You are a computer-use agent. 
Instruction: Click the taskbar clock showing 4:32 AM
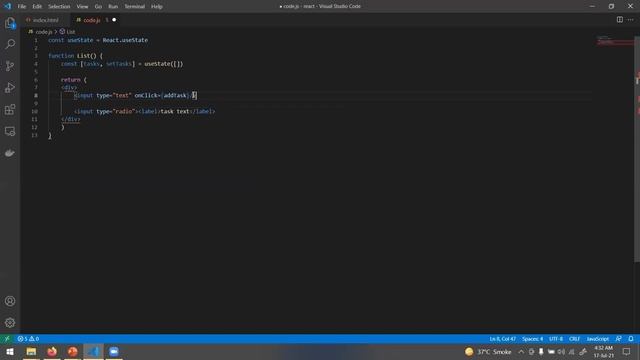tap(604, 352)
